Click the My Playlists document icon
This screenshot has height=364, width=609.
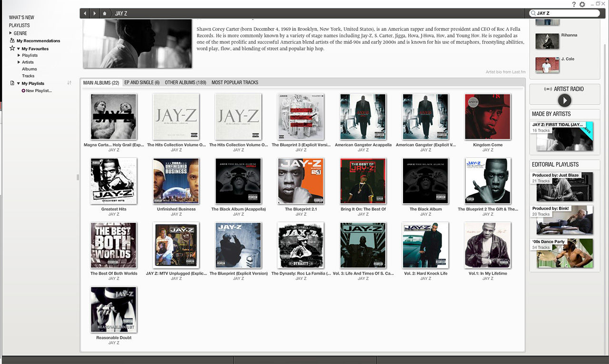(x=12, y=83)
